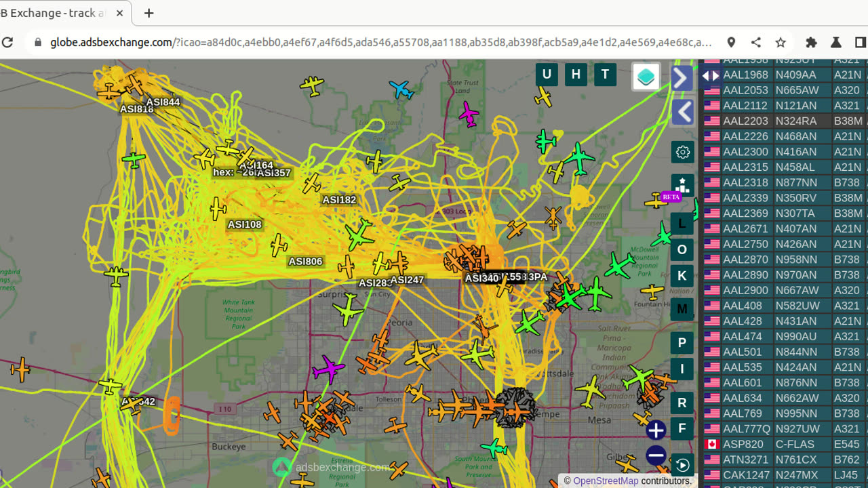Screen dimensions: 868x488
Task: Open the history replay button
Action: tap(682, 465)
